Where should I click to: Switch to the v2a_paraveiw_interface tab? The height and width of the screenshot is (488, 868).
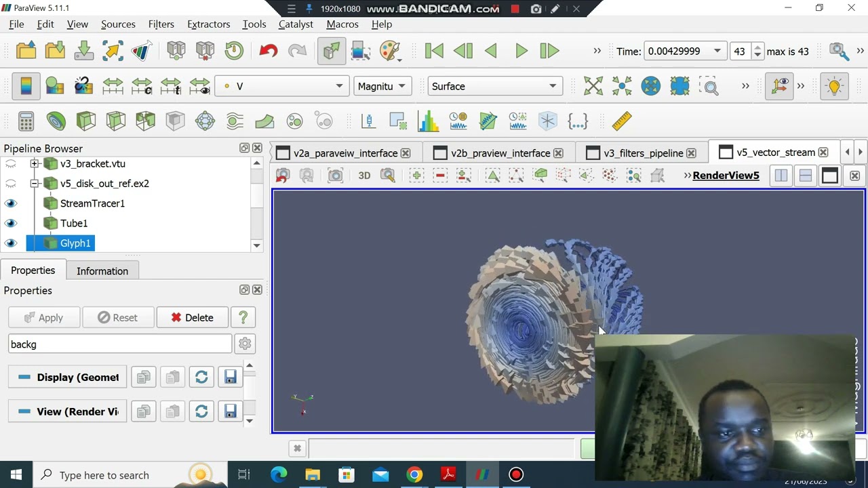click(345, 153)
